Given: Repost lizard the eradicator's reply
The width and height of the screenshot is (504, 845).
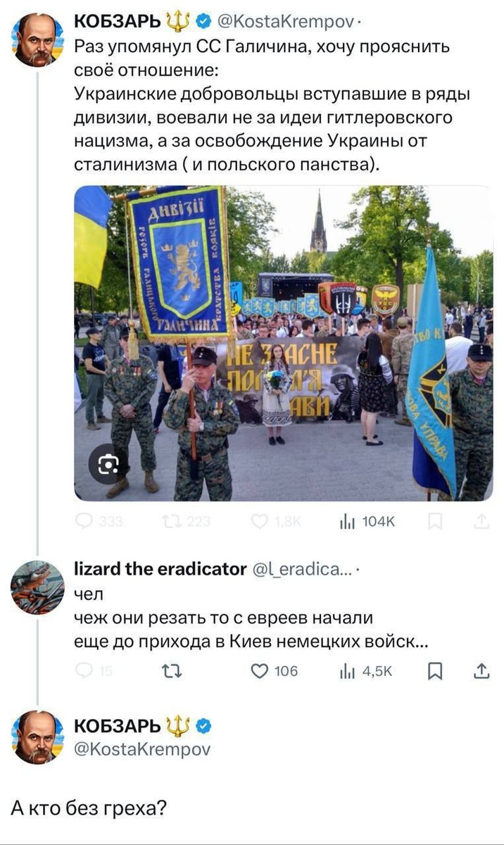Looking at the screenshot, I should coord(170,671).
